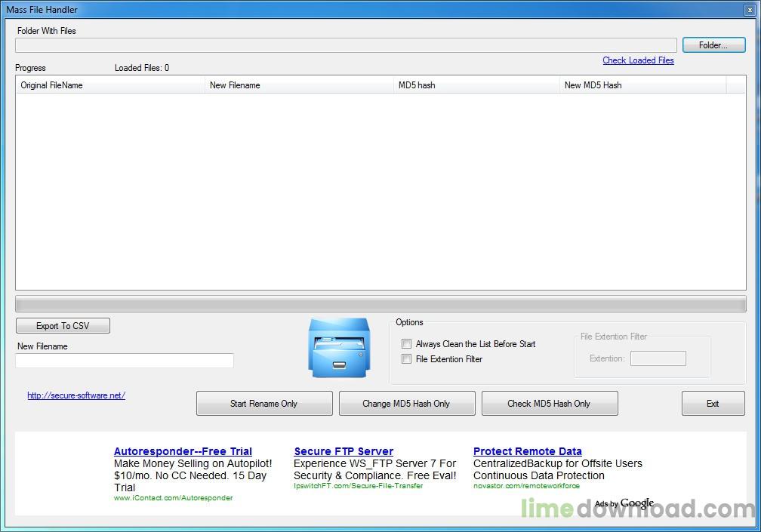
Task: Click the Ads by Google label
Action: (x=624, y=503)
